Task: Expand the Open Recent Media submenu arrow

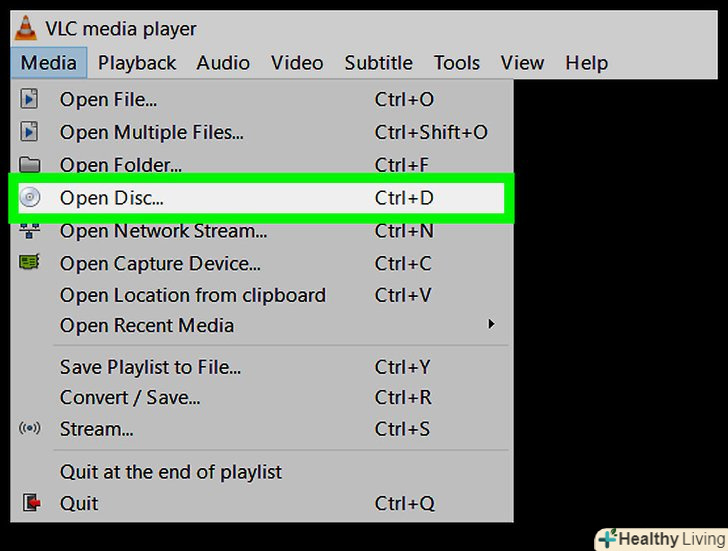Action: pyautogui.click(x=490, y=325)
